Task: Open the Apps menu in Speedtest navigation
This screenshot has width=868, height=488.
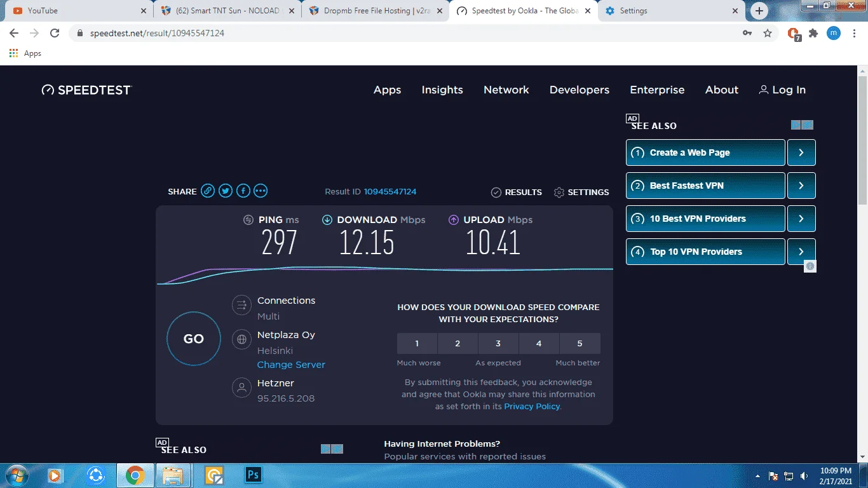Action: [387, 90]
